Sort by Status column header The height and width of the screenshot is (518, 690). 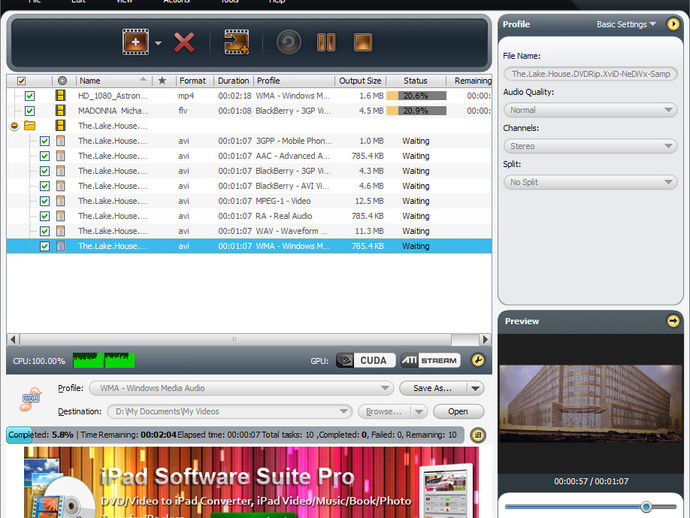point(415,81)
